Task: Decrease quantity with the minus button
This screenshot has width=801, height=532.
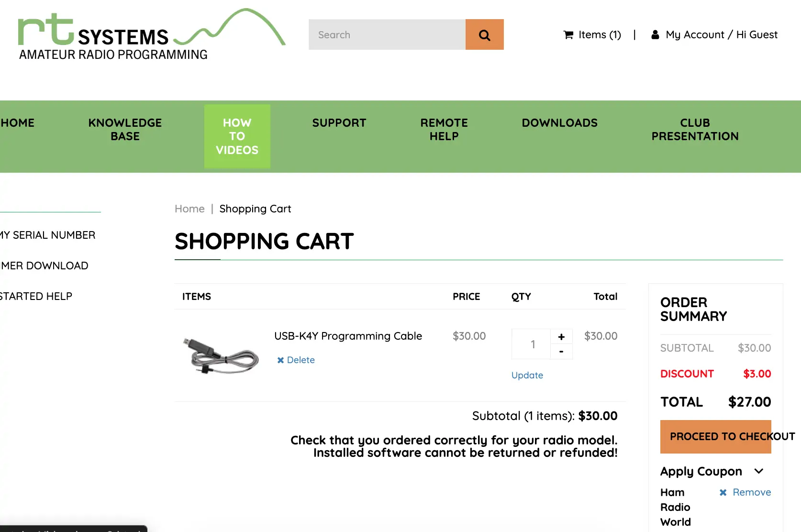Action: (x=561, y=352)
